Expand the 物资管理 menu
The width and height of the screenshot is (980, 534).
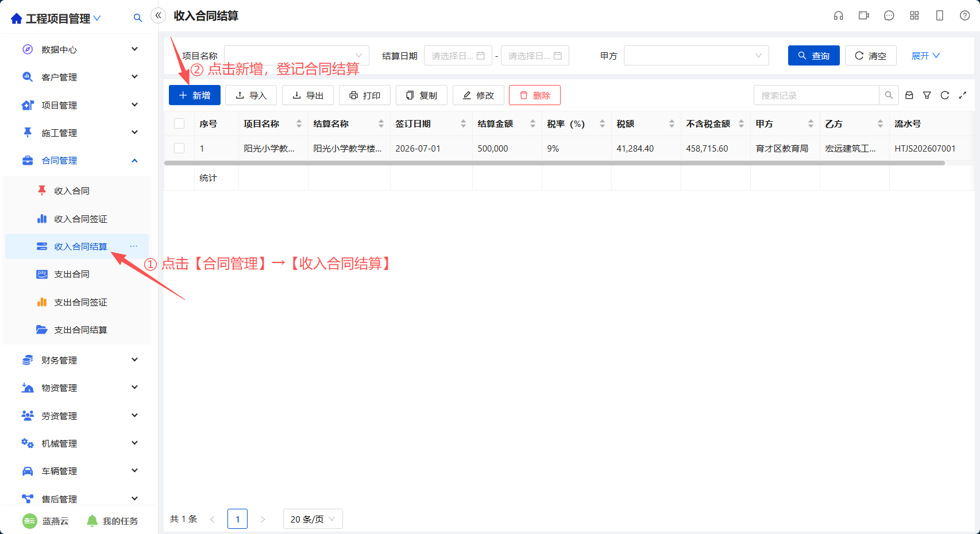point(80,388)
